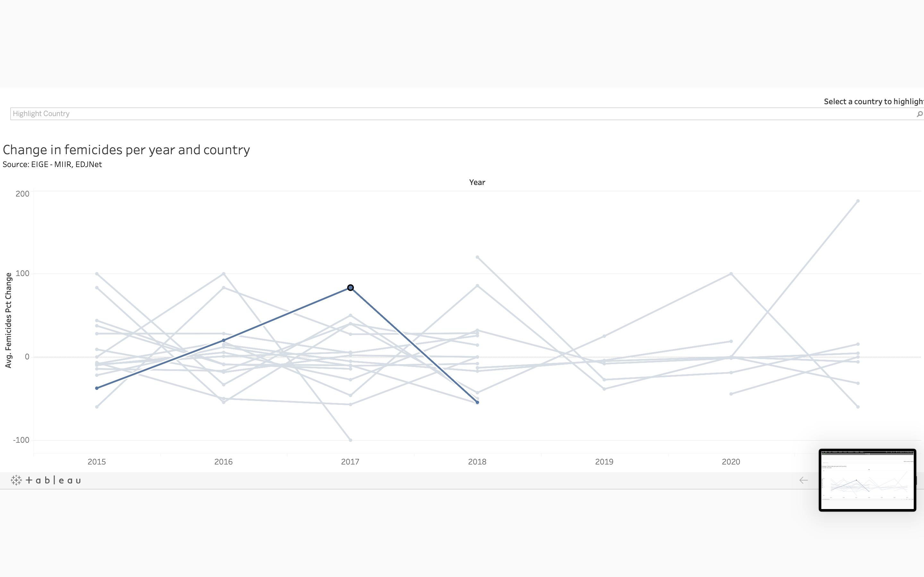Click the 2015 label on the year axis

(97, 462)
